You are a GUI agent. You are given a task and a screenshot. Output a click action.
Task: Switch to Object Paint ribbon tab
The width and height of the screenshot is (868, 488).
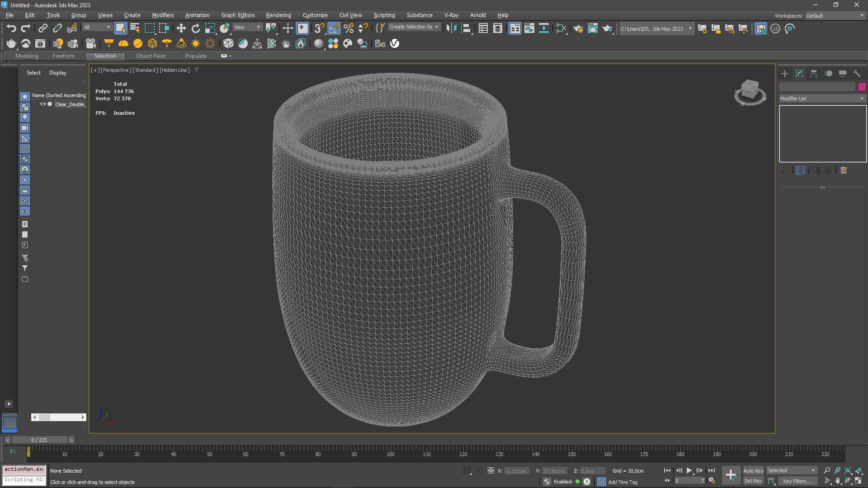(x=151, y=56)
